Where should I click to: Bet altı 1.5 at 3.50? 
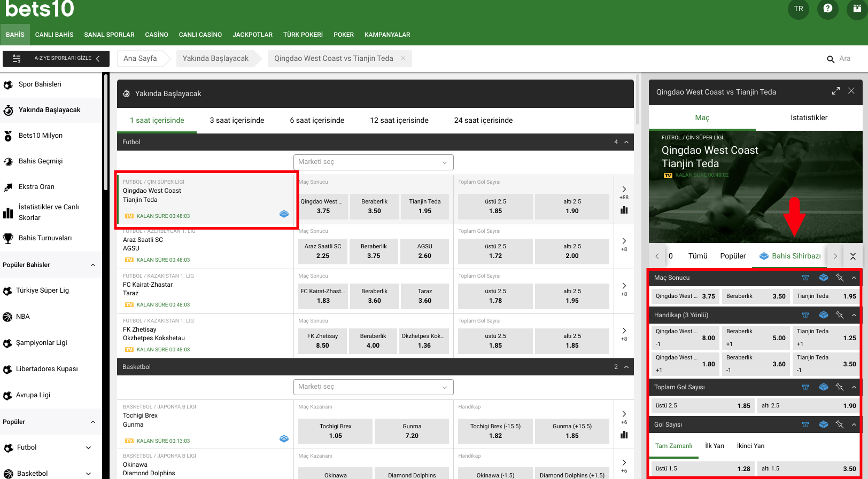pos(808,469)
